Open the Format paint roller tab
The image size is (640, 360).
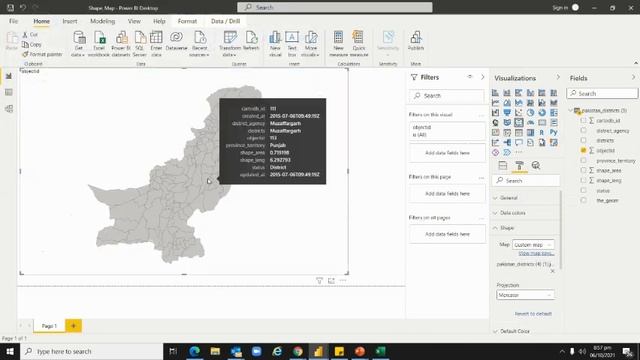[x=519, y=165]
